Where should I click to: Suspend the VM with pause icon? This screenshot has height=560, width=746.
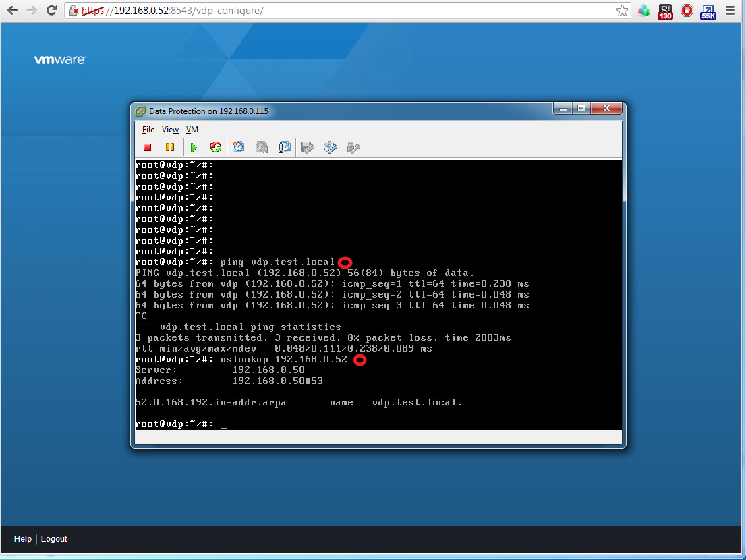click(x=170, y=148)
